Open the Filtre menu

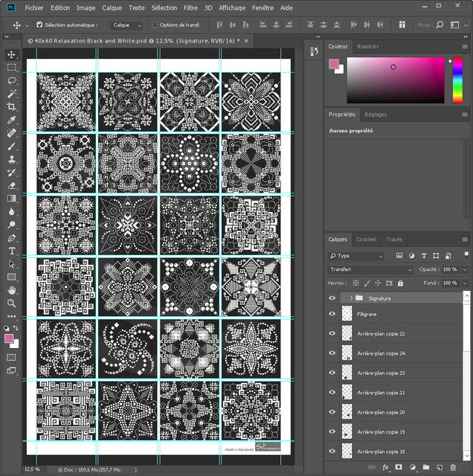(x=190, y=8)
